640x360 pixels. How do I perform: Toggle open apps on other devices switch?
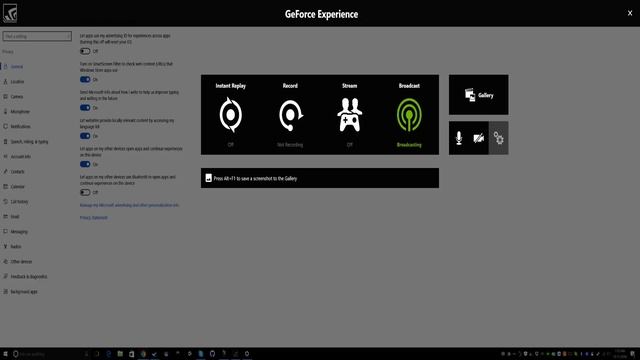pyautogui.click(x=85, y=164)
